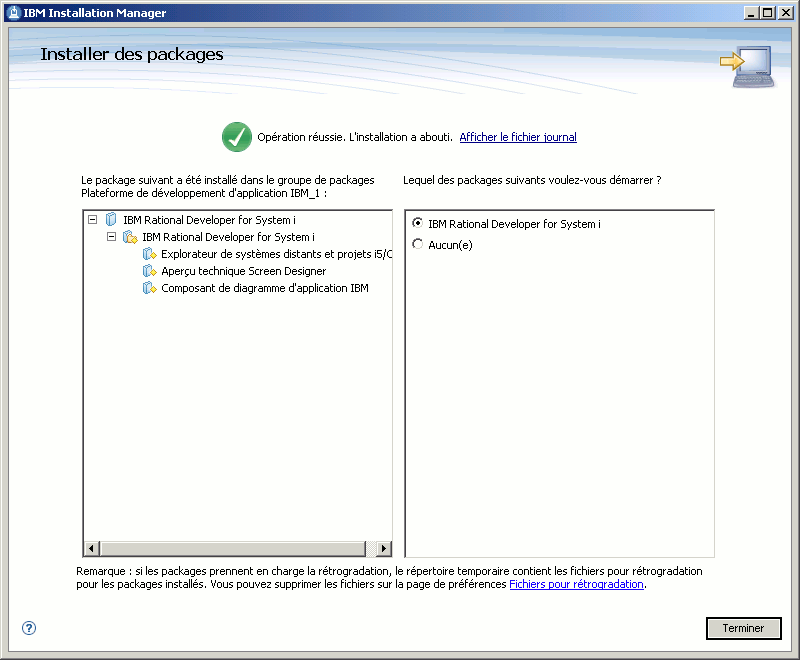Select Aperçu technique Screen Designer tree item

(x=243, y=271)
